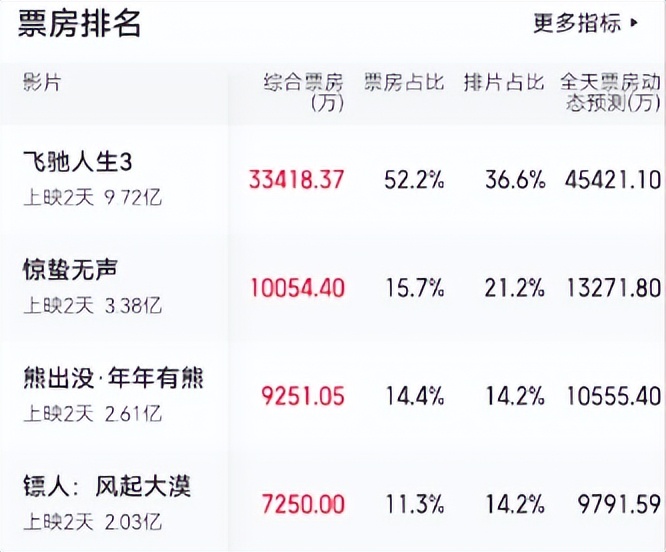Viewport: 666px width, 552px height.
Task: Select the 影片 column header
Action: pos(42,82)
